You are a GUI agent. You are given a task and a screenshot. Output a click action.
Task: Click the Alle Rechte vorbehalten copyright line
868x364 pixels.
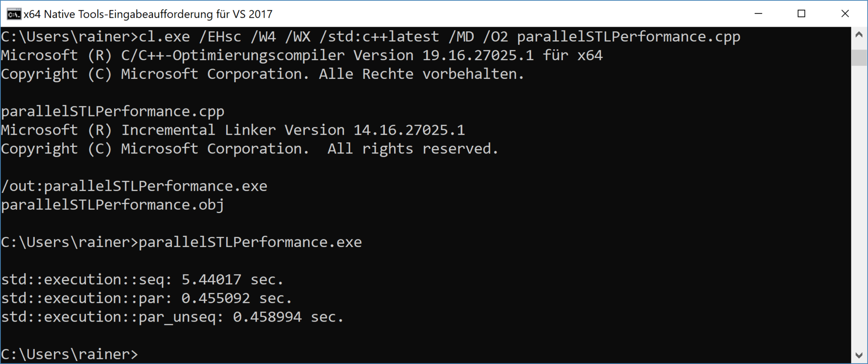(262, 74)
